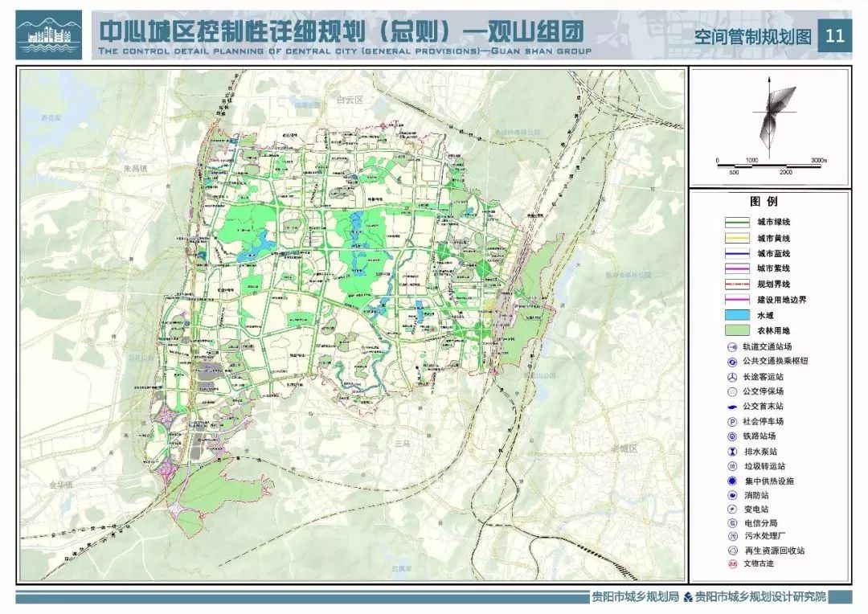Image resolution: width=868 pixels, height=614 pixels.
Task: Click the 水域 legend label
Action: (x=766, y=316)
